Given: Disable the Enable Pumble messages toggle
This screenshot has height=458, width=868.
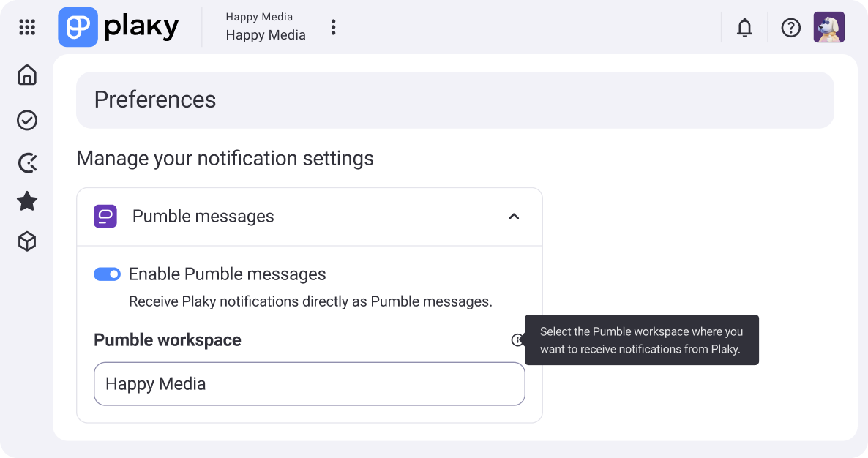Looking at the screenshot, I should pyautogui.click(x=107, y=274).
